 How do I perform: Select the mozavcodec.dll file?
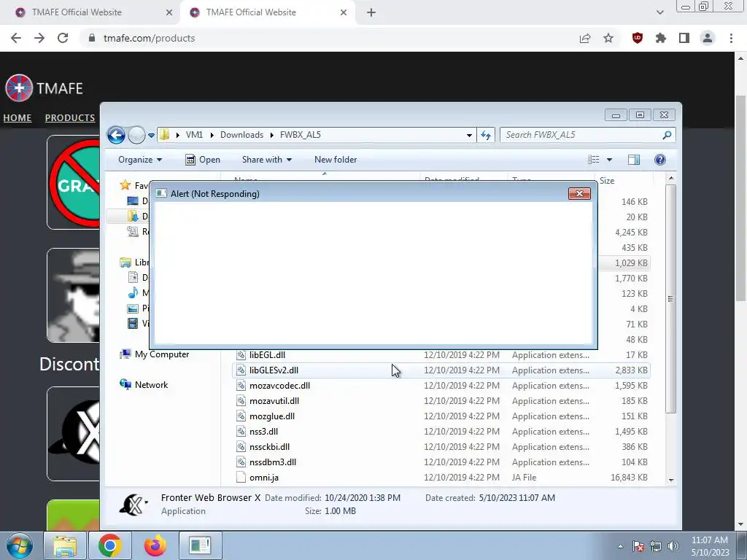(x=441, y=385)
